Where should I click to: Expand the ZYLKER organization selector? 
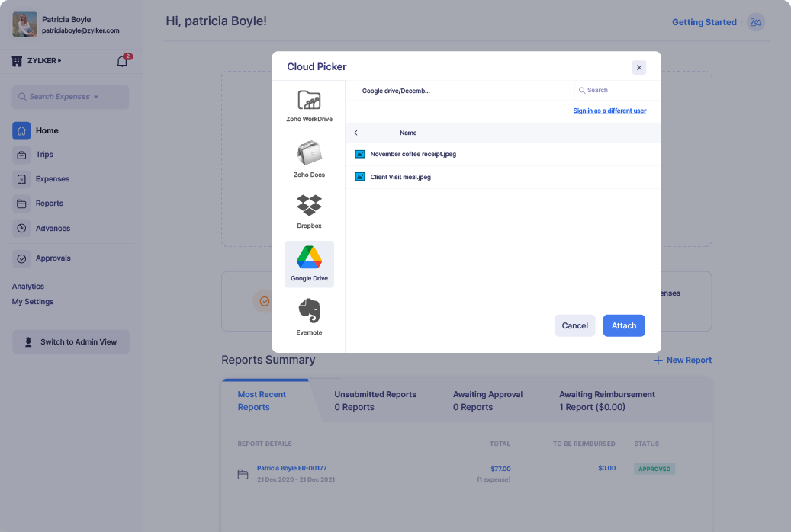coord(43,60)
